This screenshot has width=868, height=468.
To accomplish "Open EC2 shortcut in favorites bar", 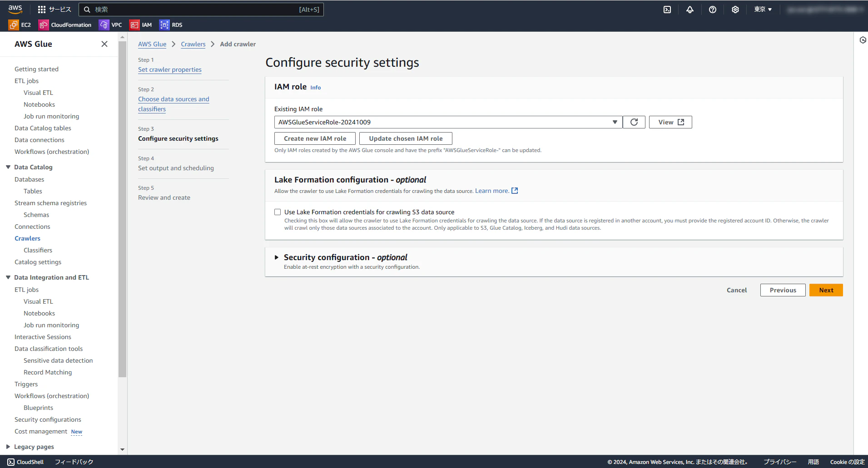I will point(20,25).
